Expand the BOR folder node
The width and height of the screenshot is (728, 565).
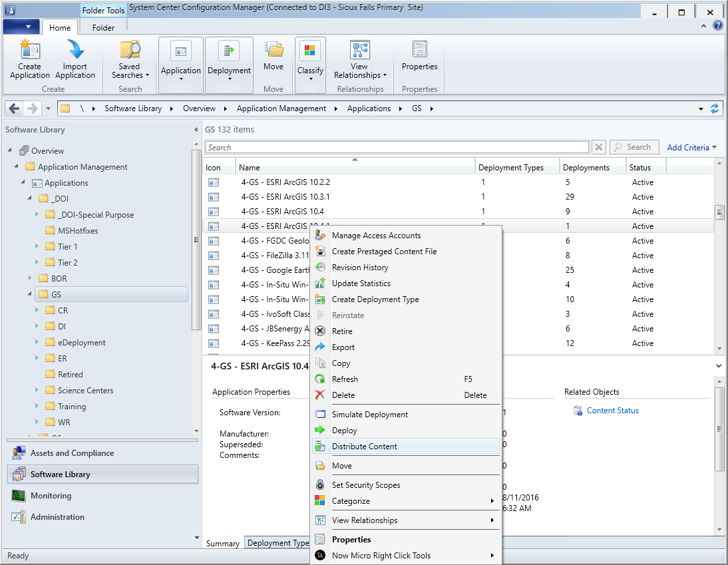pyautogui.click(x=30, y=278)
